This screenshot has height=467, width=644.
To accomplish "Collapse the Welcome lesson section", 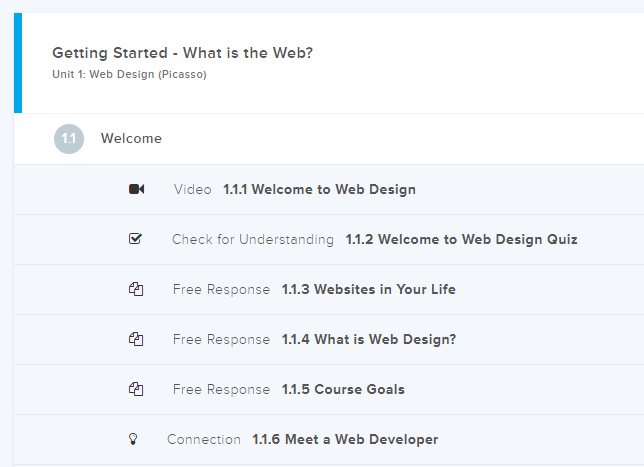I will pyautogui.click(x=131, y=139).
